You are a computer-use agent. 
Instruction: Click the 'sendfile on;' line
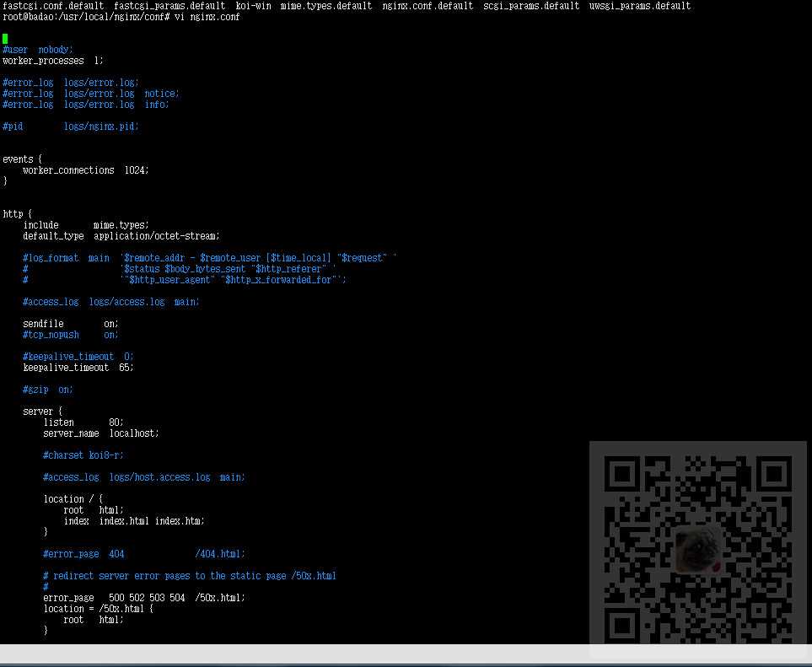click(71, 324)
